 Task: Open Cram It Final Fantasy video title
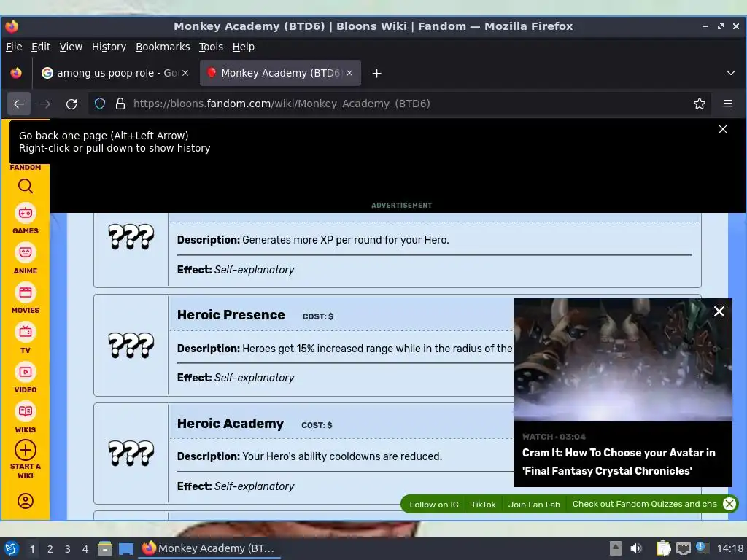pos(619,462)
